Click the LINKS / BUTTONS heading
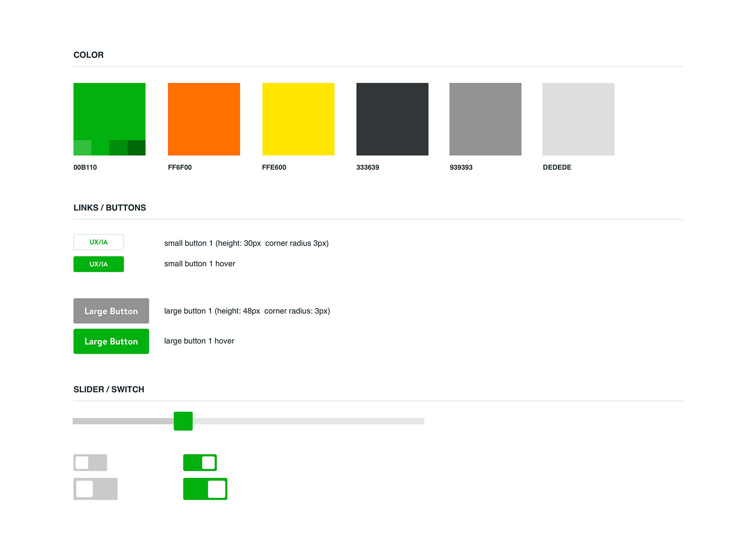756x540 pixels. (x=110, y=208)
